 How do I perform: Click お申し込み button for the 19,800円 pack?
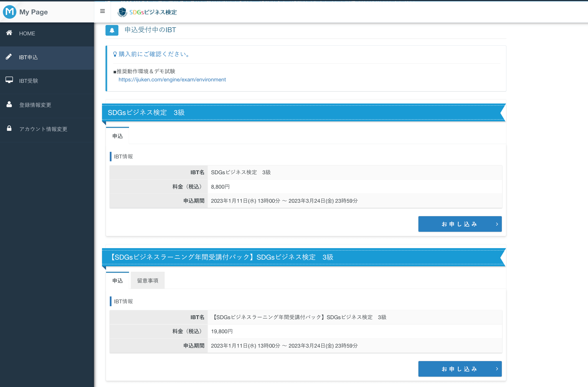[460, 369]
